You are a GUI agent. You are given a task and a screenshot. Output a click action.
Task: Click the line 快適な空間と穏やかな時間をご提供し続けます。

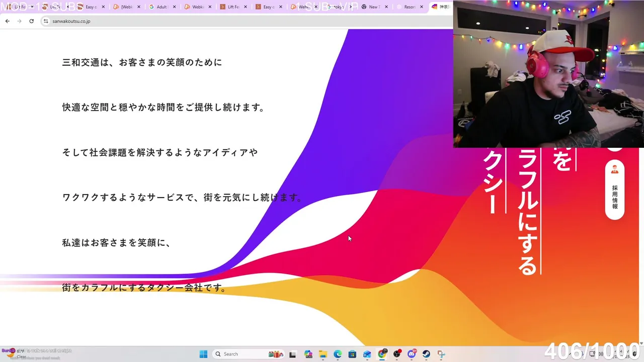click(164, 108)
